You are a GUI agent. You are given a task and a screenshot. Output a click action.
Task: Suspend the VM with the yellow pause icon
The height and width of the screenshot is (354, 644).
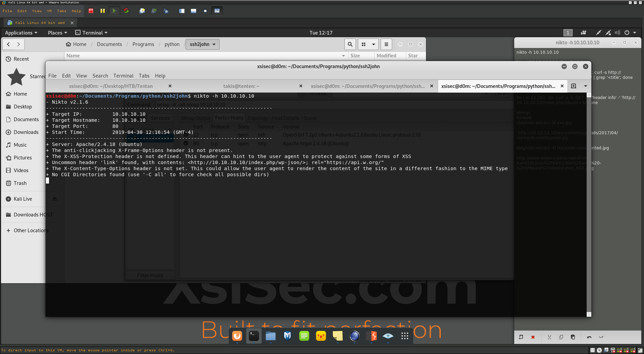pos(103,11)
